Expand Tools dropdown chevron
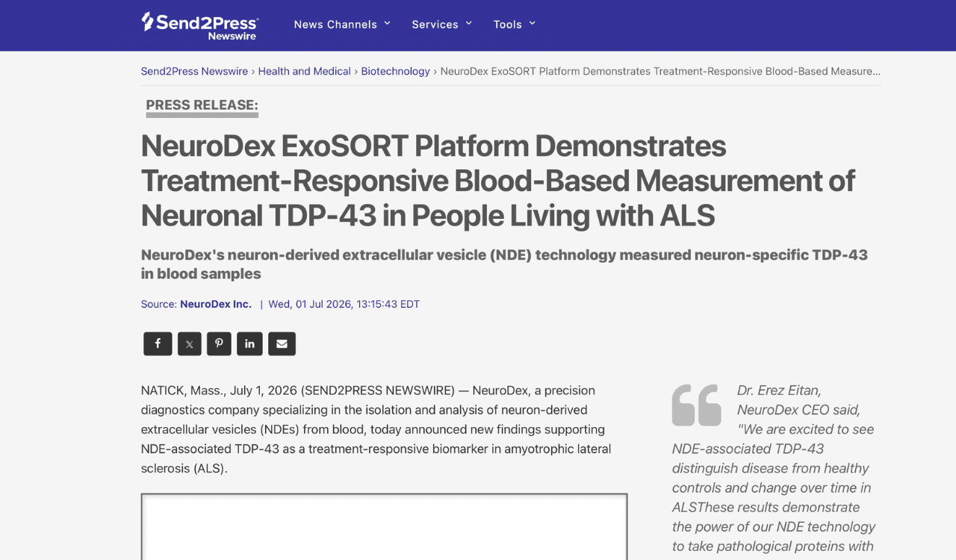The width and height of the screenshot is (956, 560). point(532,23)
